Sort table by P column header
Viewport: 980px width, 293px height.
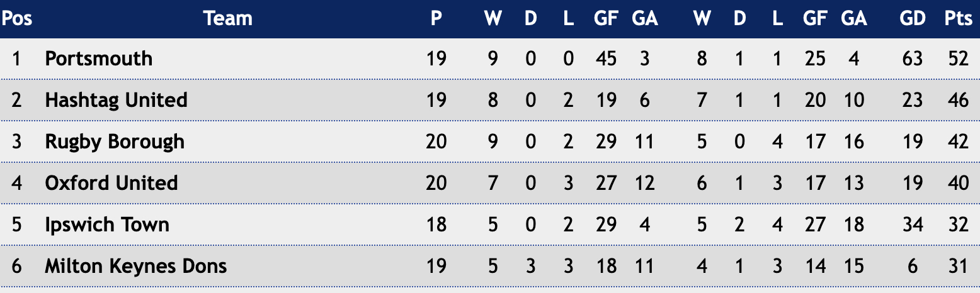tap(436, 19)
